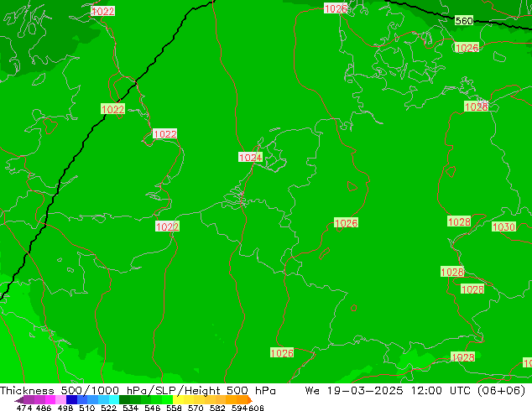Click the map title 'Thickness 500/1000 hPa/SLP/Height 500 hPa'
Screen dimensions: 532x411
pyautogui.click(x=138, y=391)
